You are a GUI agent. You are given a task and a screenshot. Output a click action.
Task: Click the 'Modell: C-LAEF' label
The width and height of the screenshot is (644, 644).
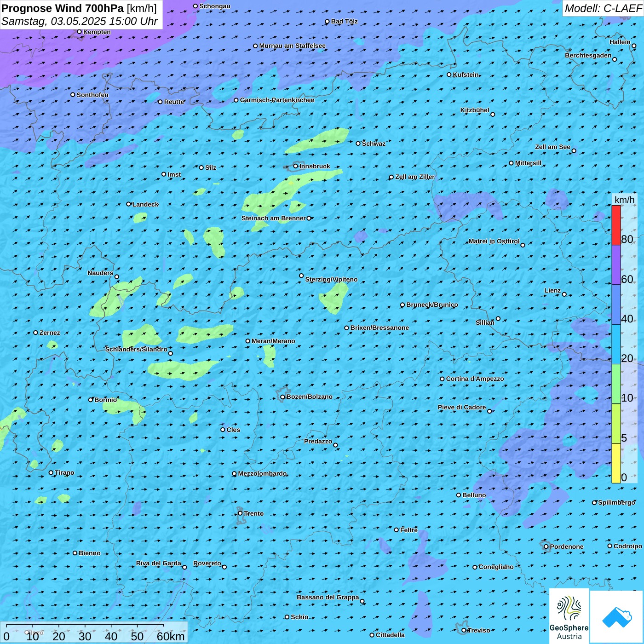coord(603,8)
